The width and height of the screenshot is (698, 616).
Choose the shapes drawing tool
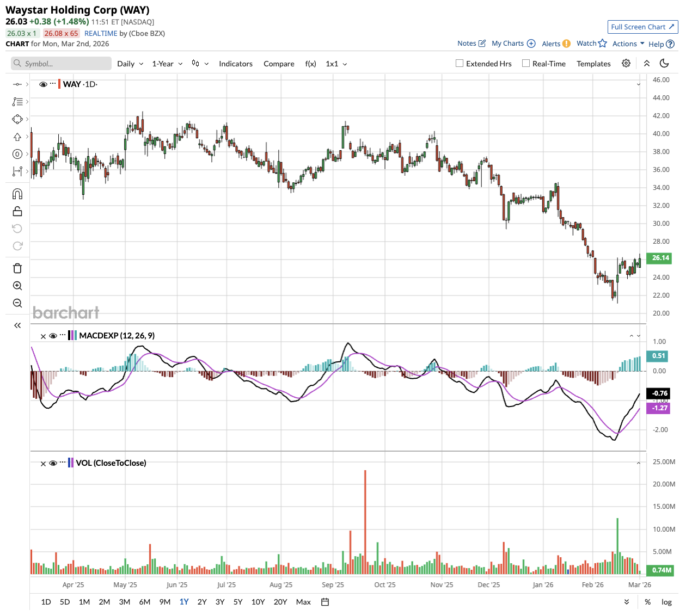click(17, 119)
